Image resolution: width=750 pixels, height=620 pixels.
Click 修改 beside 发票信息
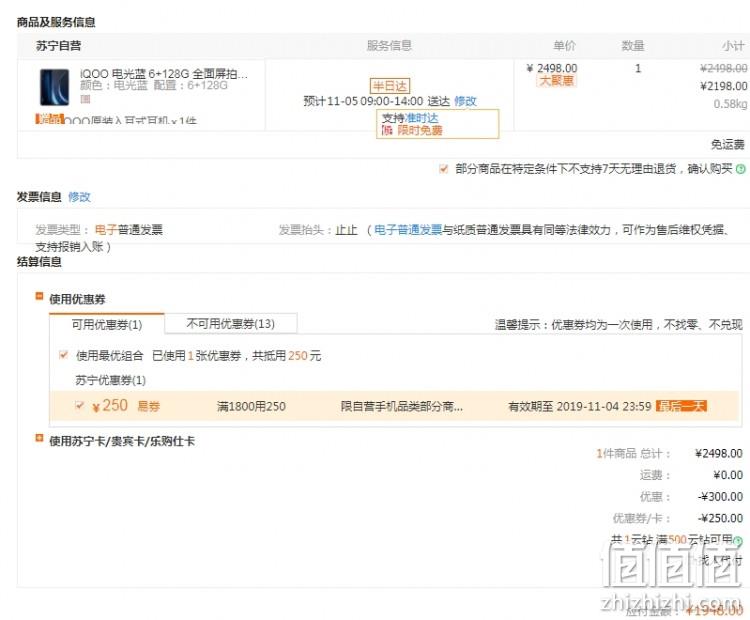[79, 197]
